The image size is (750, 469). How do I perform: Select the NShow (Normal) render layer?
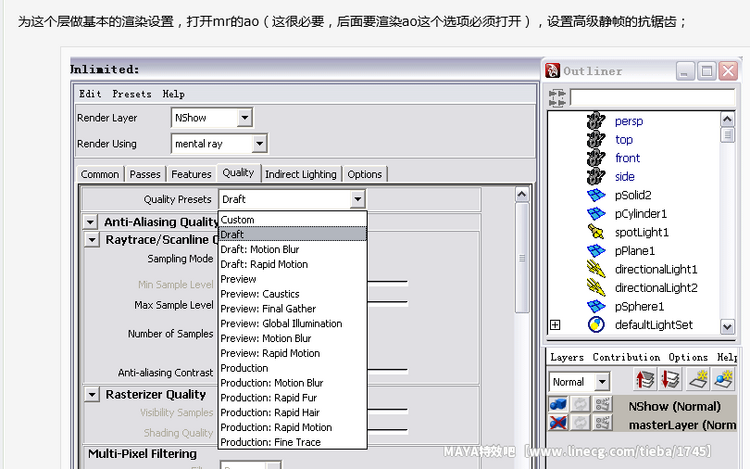[674, 406]
